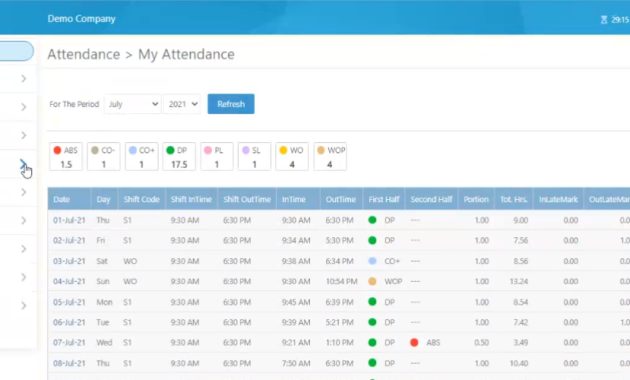Screen dimensions: 630x380
Task: Click the 10:54 PM OutTime cell
Action: point(342,281)
